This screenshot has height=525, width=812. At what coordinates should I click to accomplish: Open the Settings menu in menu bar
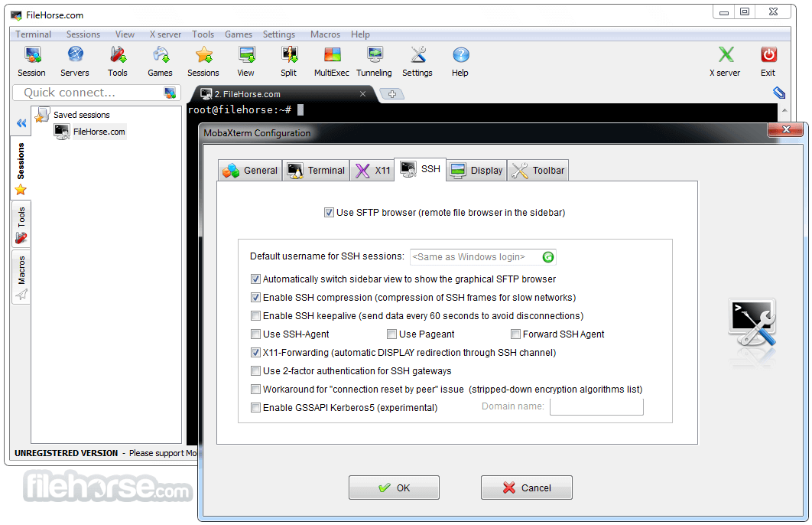(x=278, y=34)
